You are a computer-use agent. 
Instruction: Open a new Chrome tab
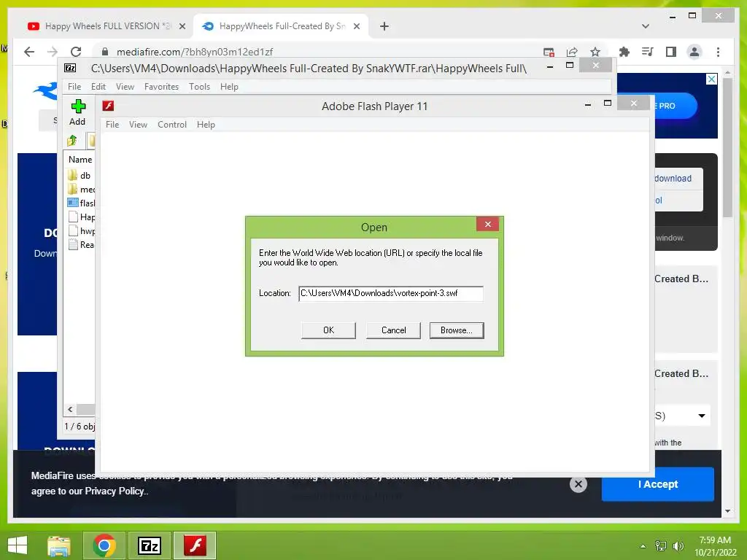click(384, 26)
